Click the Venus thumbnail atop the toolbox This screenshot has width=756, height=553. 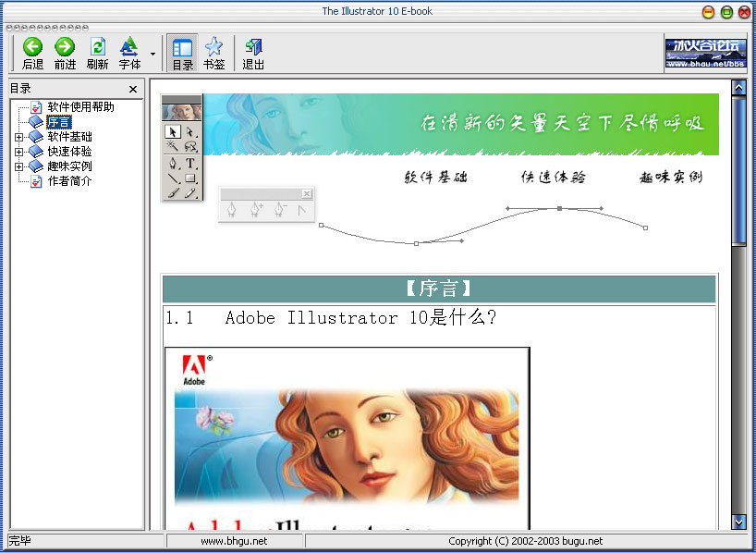[182, 113]
